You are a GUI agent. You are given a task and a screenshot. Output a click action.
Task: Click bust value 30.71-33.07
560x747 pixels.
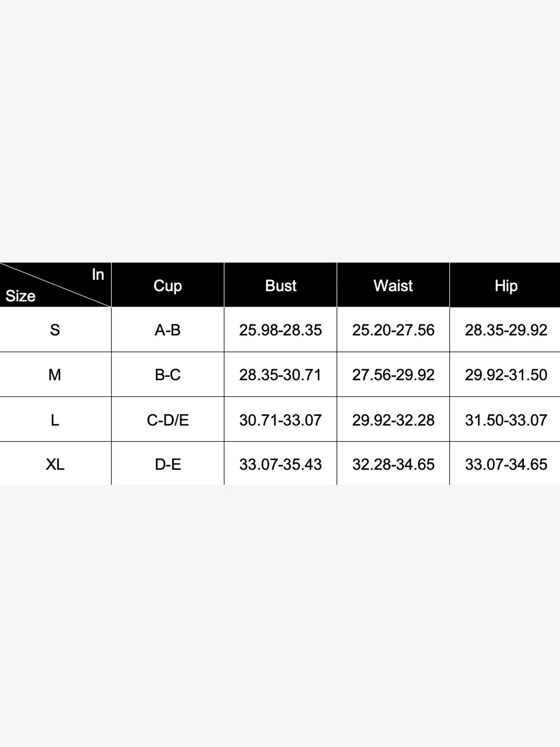280,419
